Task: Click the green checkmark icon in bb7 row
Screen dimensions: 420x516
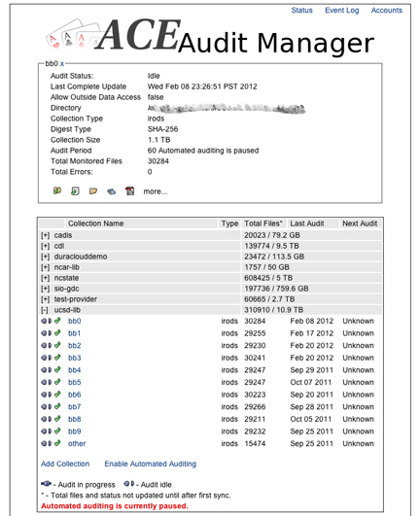Action: coord(57,406)
